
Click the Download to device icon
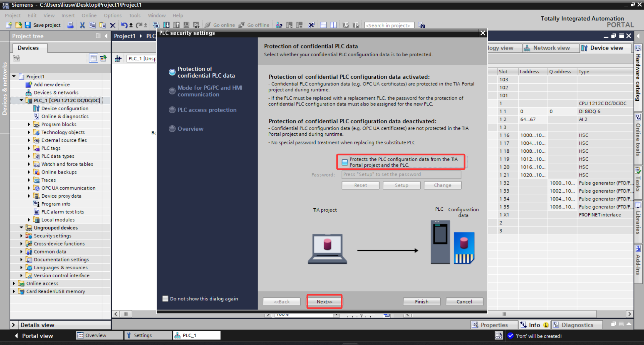(x=166, y=25)
